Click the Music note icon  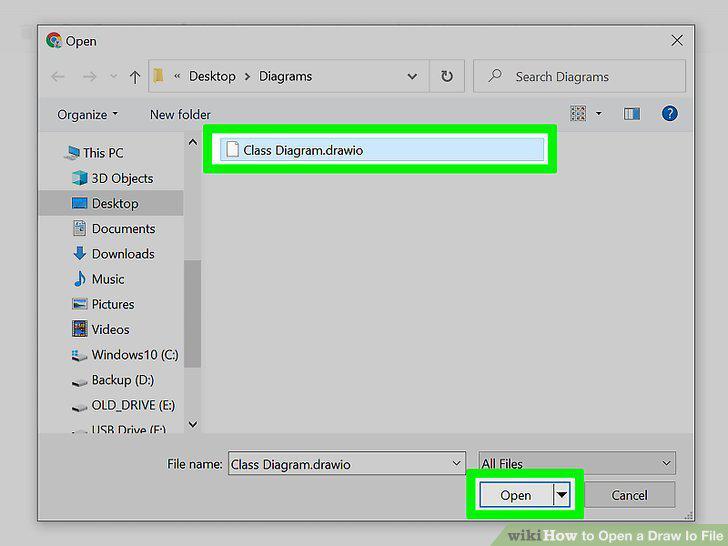coord(80,279)
